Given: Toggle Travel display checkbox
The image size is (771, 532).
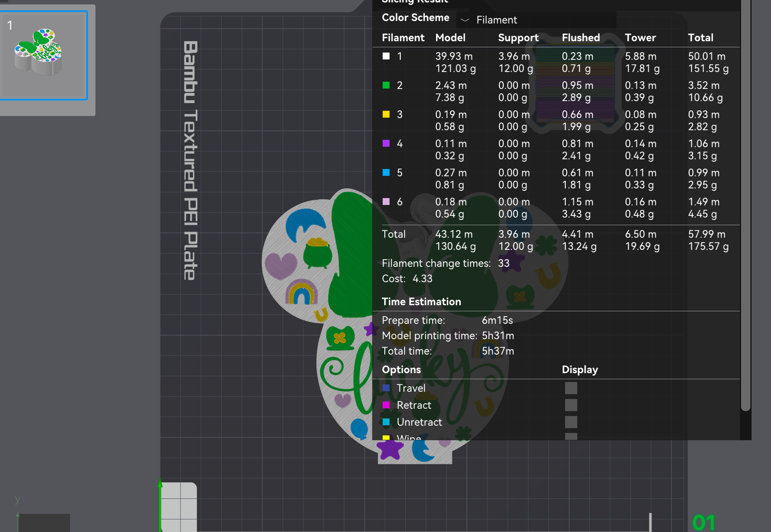Looking at the screenshot, I should [x=571, y=388].
